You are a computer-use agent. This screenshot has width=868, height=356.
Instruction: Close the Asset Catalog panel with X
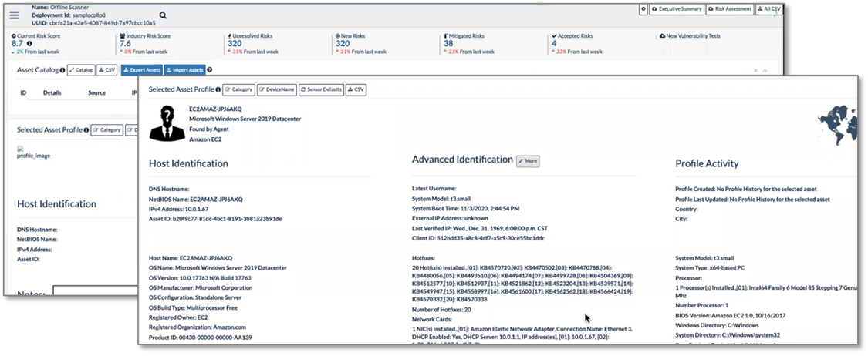pos(755,69)
